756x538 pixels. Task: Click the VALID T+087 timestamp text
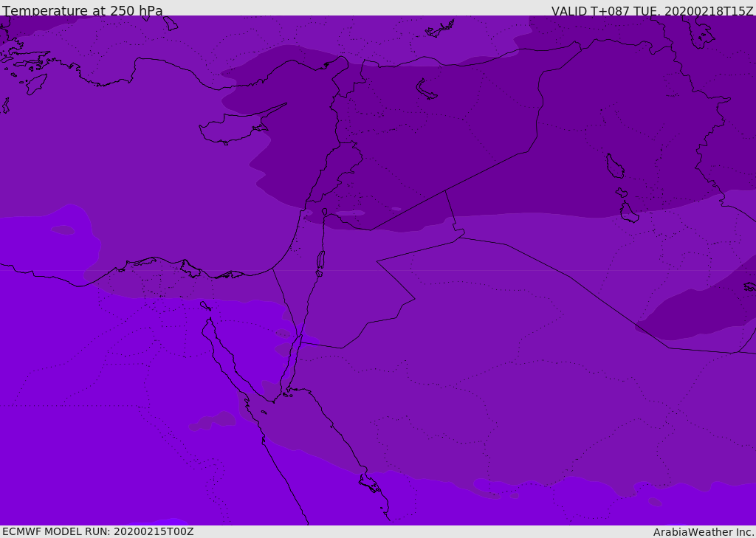pyautogui.click(x=652, y=11)
